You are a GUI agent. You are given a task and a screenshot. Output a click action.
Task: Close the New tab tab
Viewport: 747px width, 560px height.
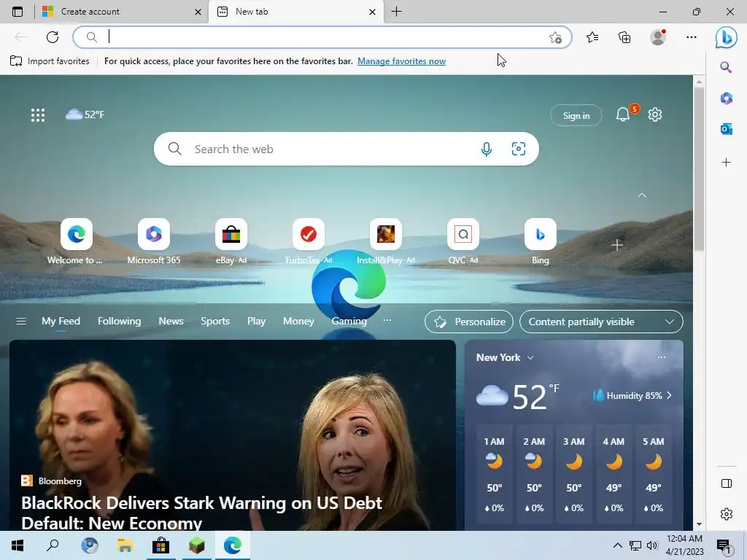tap(373, 12)
